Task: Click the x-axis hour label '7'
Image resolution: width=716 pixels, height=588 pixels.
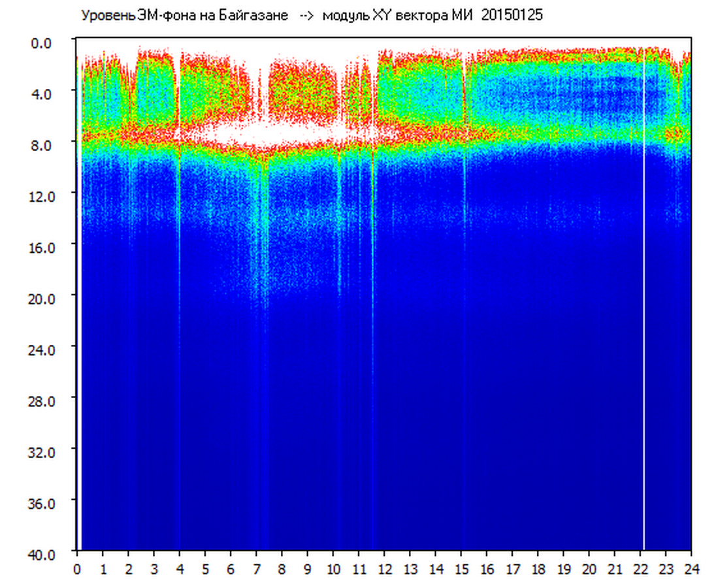Action: pyautogui.click(x=257, y=569)
